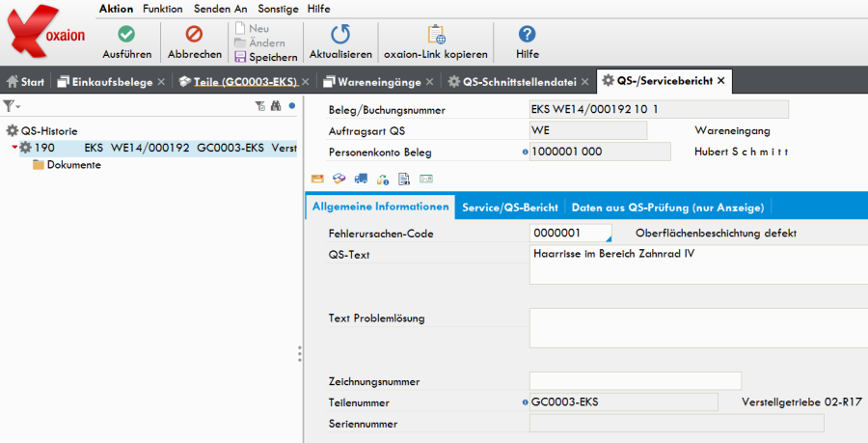Screen dimensions: 868x443
Task: Click the QS-Text text area
Action: point(698,264)
